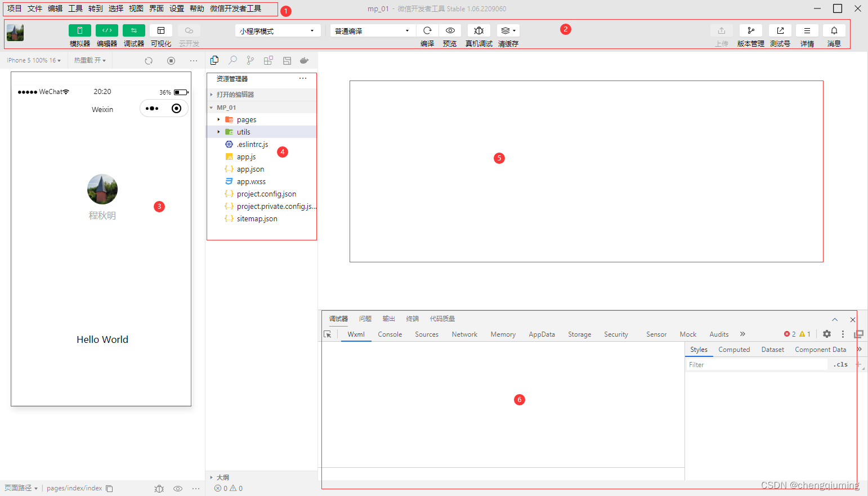Switch to the Network tab
This screenshot has width=868, height=496.
464,334
